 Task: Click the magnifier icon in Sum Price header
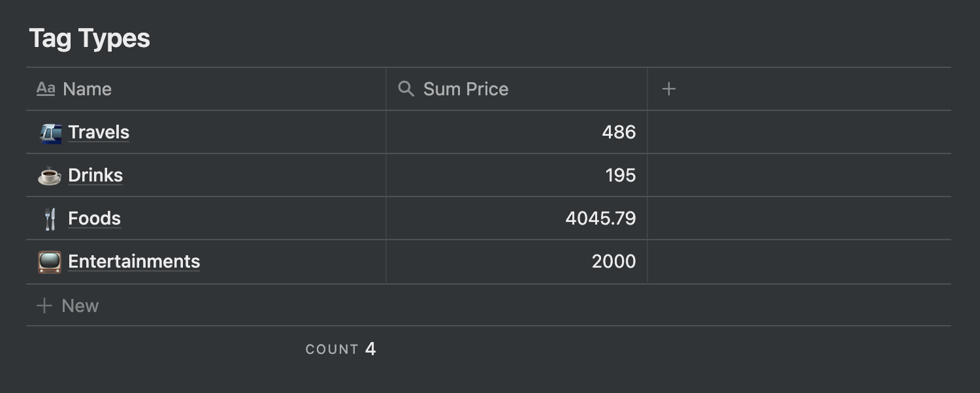tap(406, 88)
